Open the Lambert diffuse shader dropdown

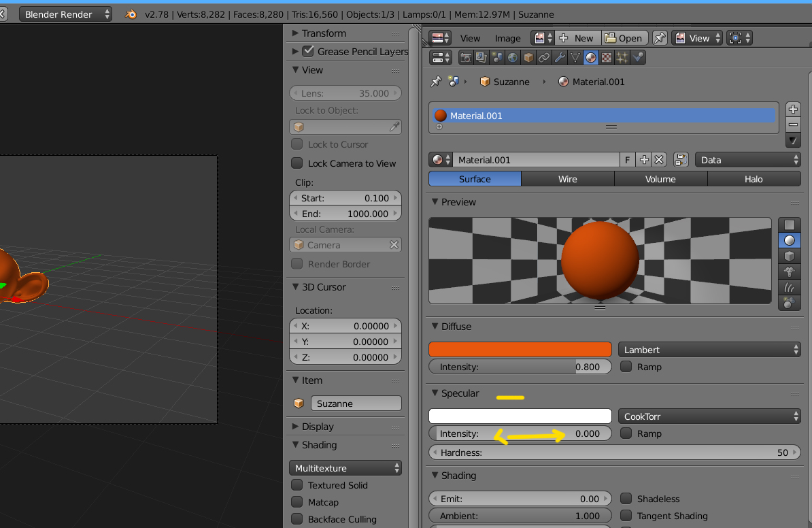pos(709,350)
